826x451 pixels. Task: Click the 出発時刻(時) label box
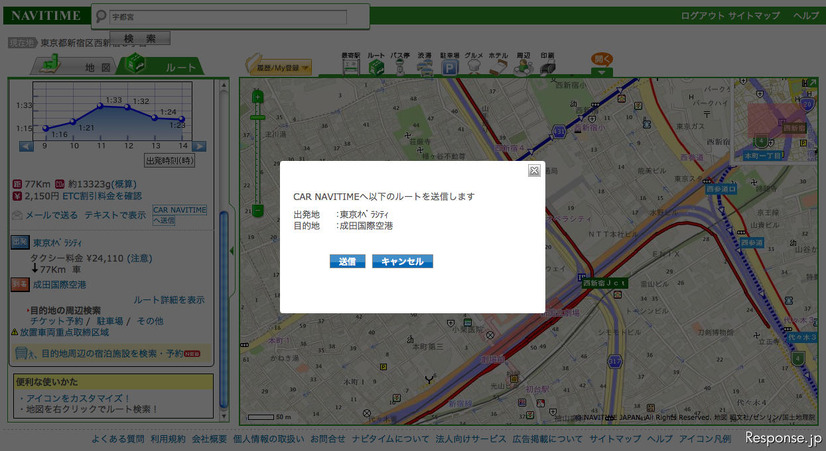click(170, 160)
